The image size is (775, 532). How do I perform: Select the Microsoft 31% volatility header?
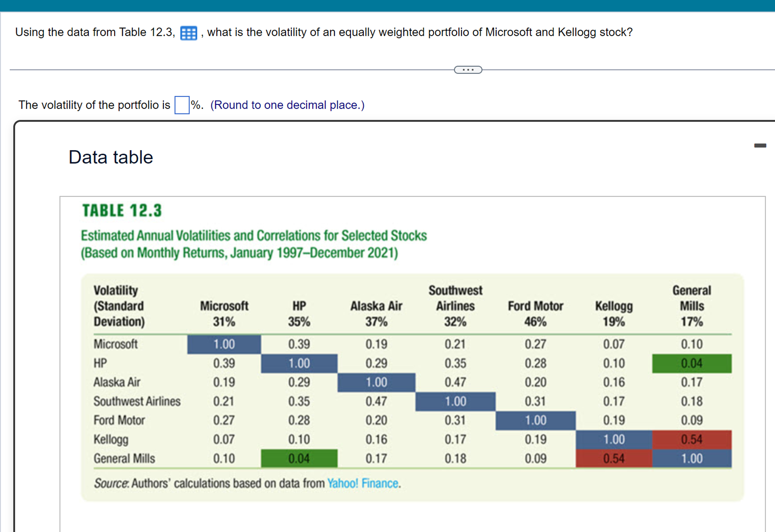[x=224, y=313]
